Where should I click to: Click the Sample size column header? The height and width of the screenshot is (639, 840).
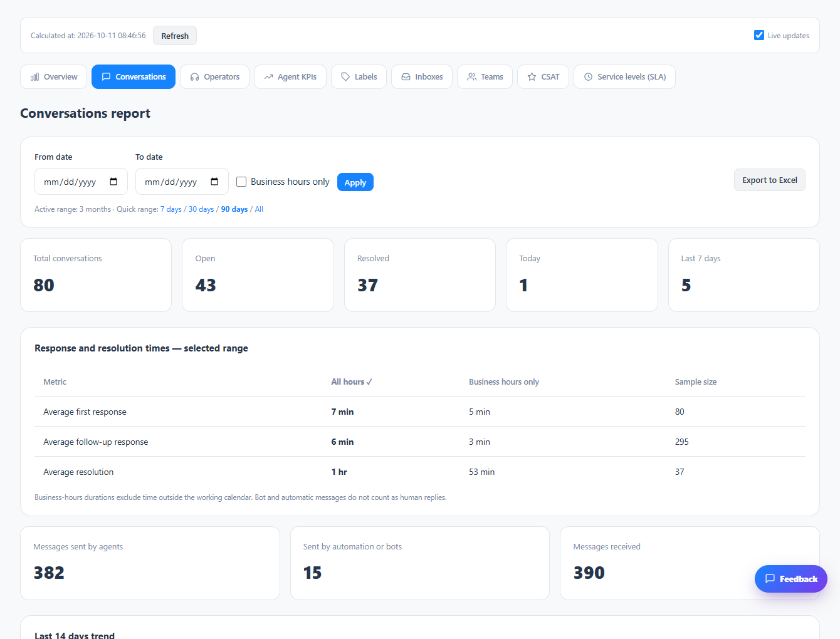tap(696, 382)
